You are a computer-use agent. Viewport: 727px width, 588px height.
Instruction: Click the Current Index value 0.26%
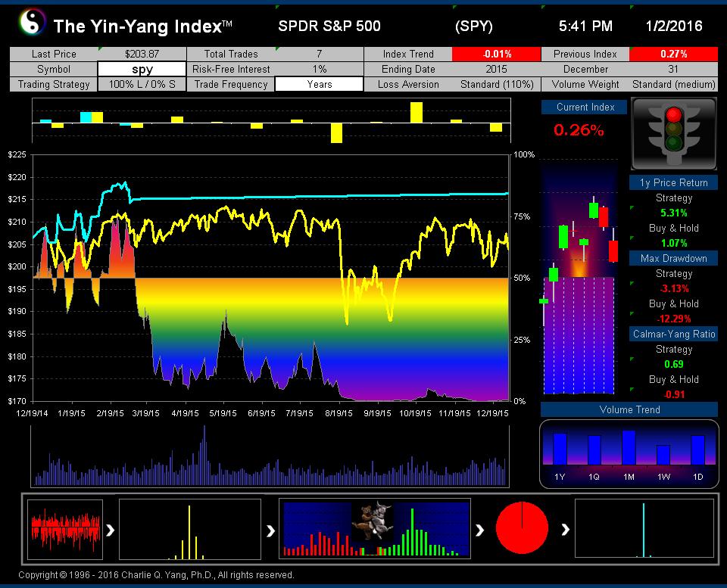579,130
